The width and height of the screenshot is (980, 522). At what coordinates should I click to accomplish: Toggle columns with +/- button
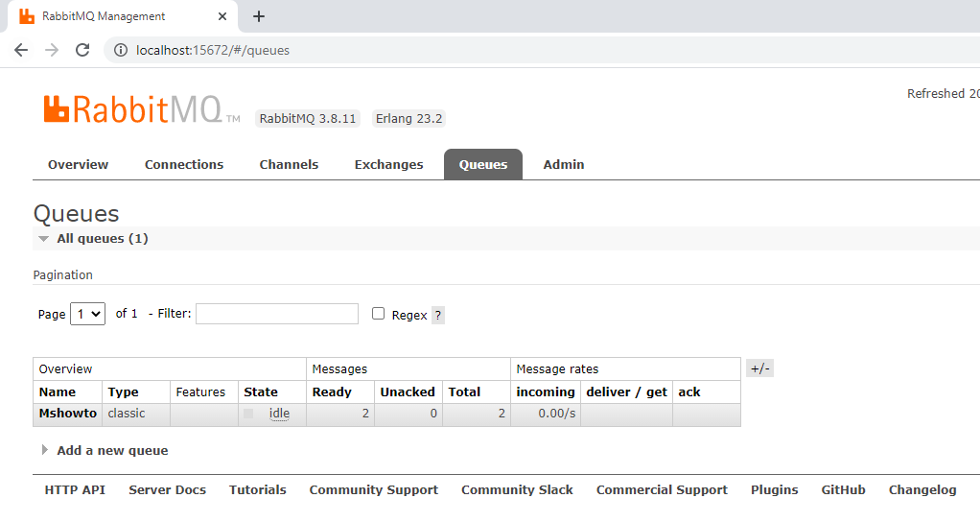point(760,368)
